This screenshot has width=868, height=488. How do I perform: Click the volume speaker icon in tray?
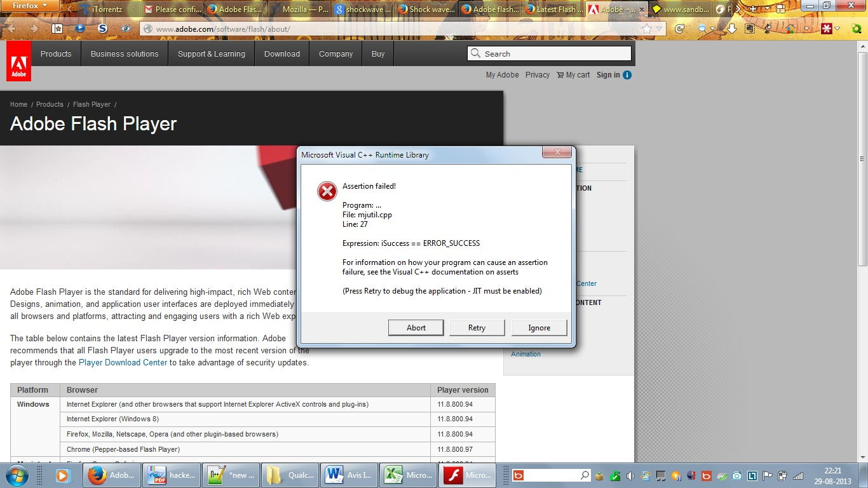[630, 475]
